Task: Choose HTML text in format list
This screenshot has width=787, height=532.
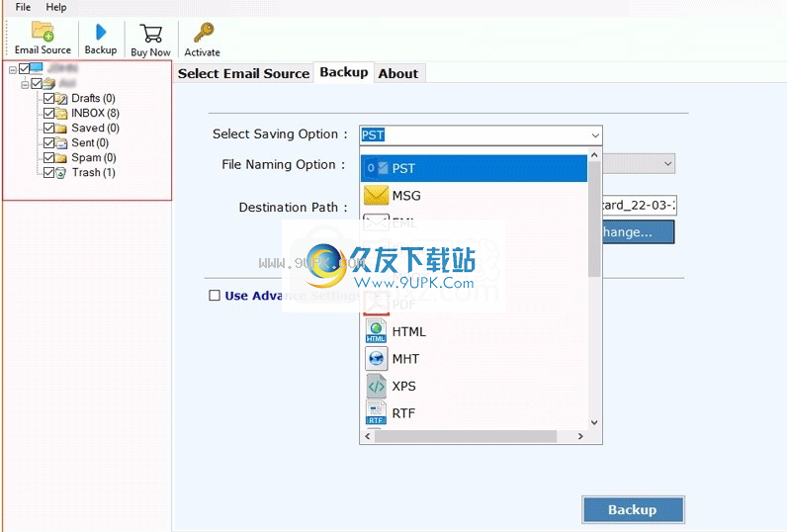Action: tap(409, 331)
